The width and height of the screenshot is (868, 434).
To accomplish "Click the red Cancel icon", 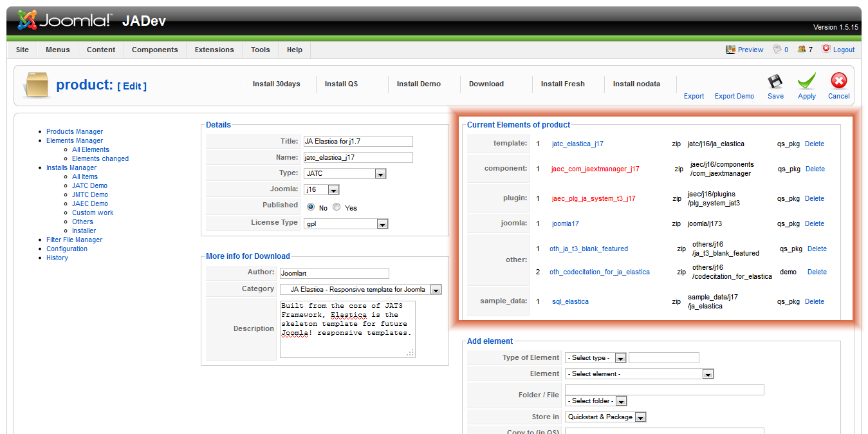I will 838,82.
